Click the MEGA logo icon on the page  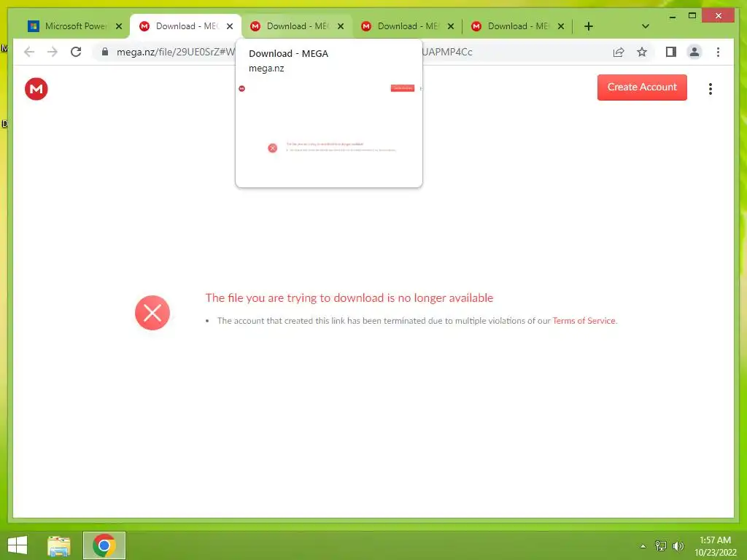click(36, 88)
